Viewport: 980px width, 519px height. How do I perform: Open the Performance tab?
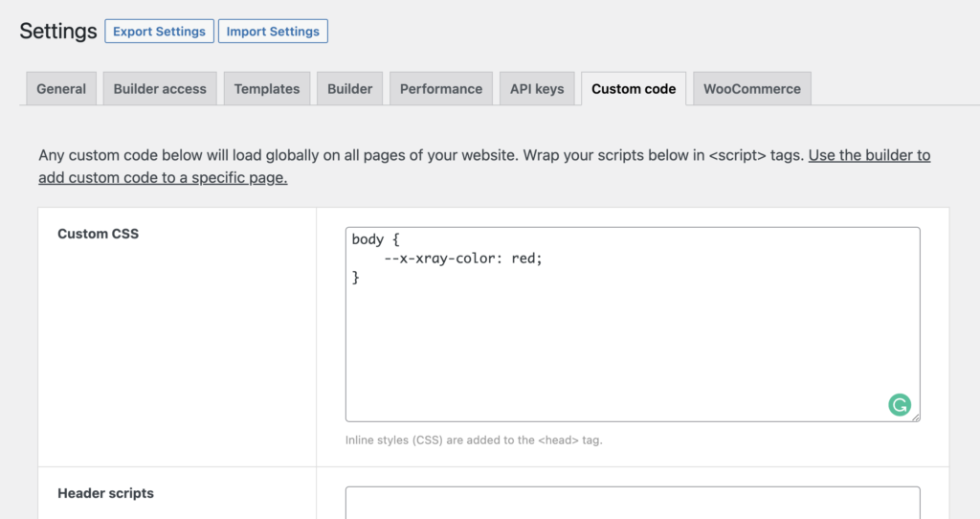[441, 89]
